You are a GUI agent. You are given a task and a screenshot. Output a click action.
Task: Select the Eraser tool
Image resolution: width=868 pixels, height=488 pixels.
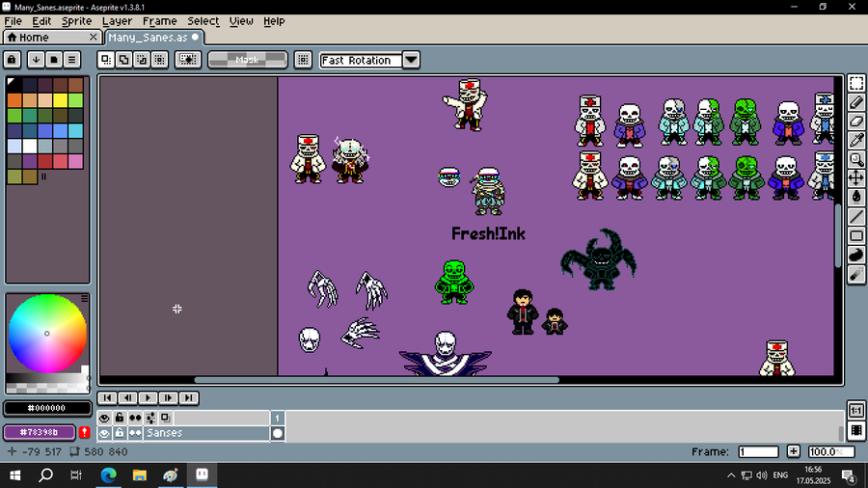[x=855, y=122]
